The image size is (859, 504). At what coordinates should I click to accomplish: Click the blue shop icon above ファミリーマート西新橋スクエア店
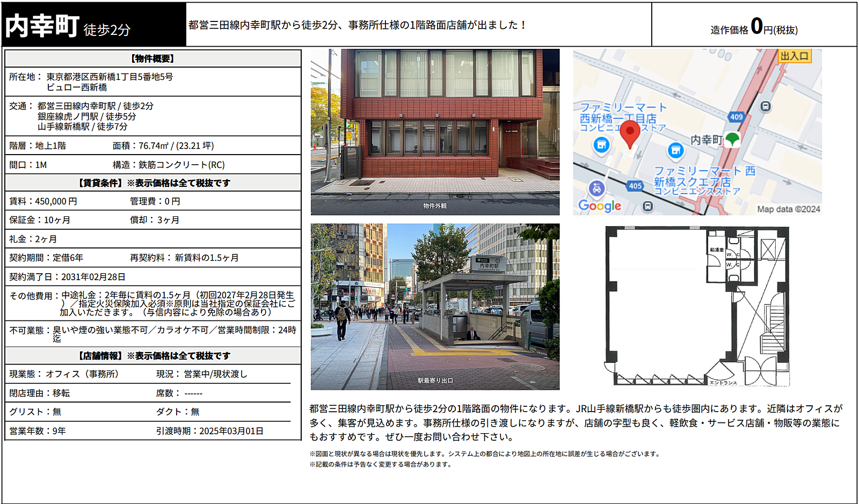[x=676, y=151]
